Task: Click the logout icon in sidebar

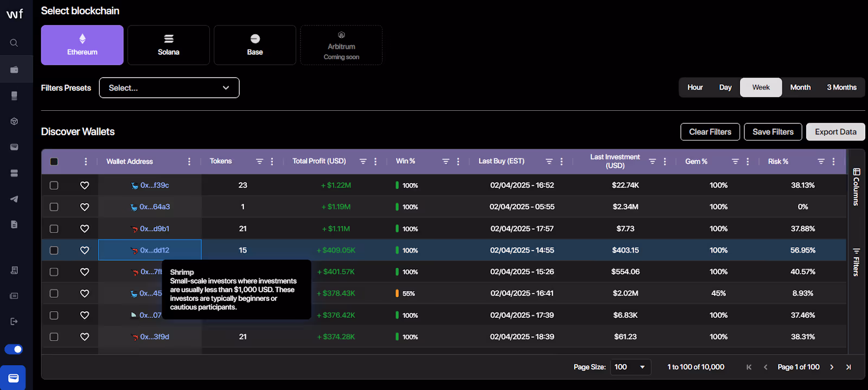Action: [14, 322]
